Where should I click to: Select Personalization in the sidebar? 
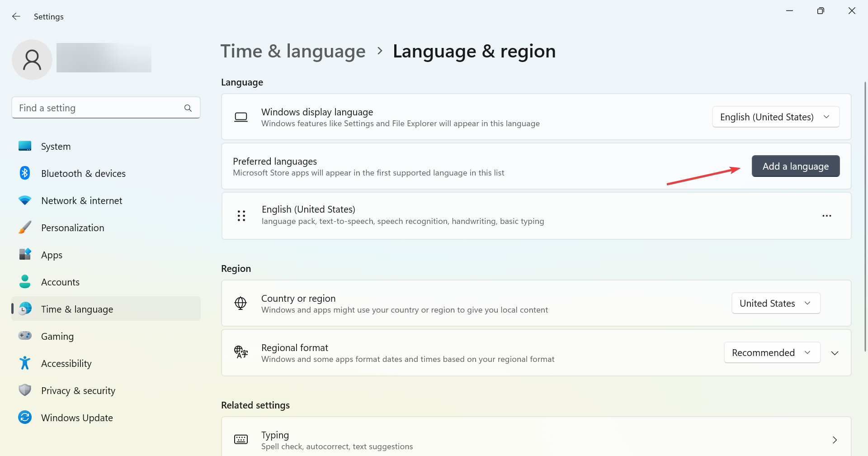[x=106, y=228]
